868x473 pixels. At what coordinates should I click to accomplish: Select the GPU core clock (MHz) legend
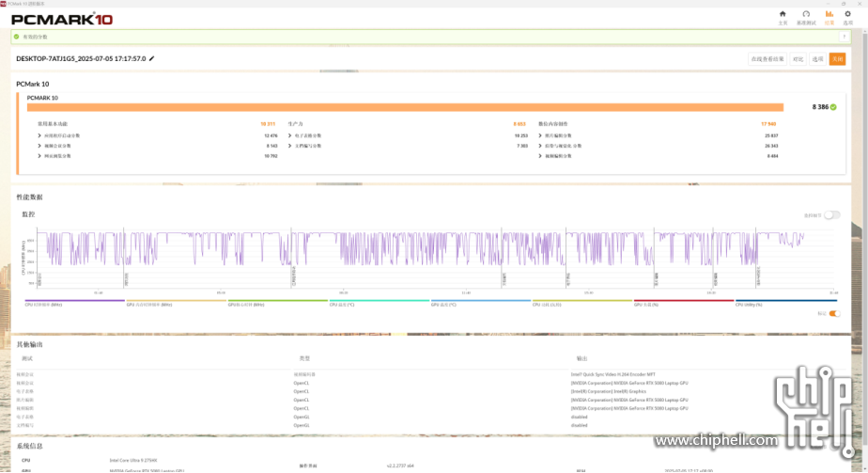click(x=277, y=303)
